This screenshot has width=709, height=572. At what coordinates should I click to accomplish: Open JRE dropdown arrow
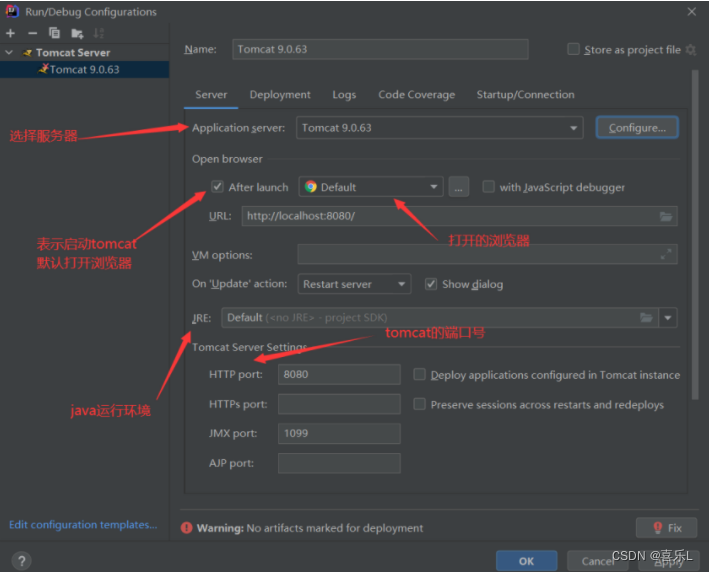[668, 318]
